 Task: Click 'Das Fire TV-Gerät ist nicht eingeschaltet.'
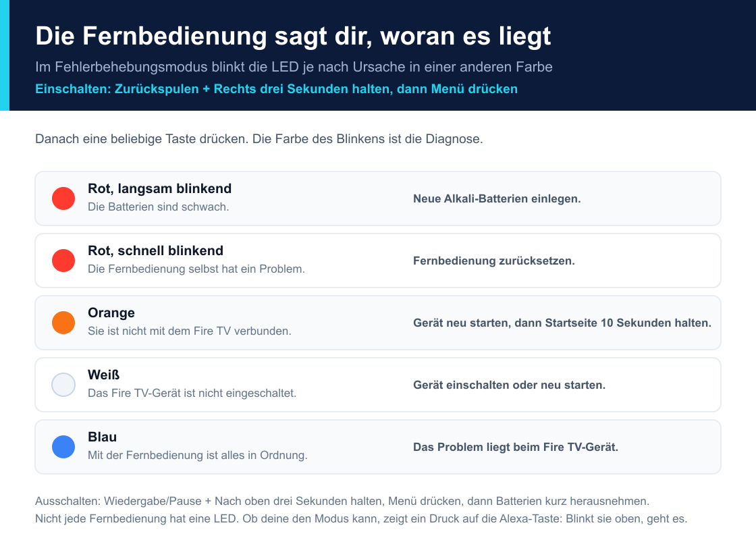point(192,394)
